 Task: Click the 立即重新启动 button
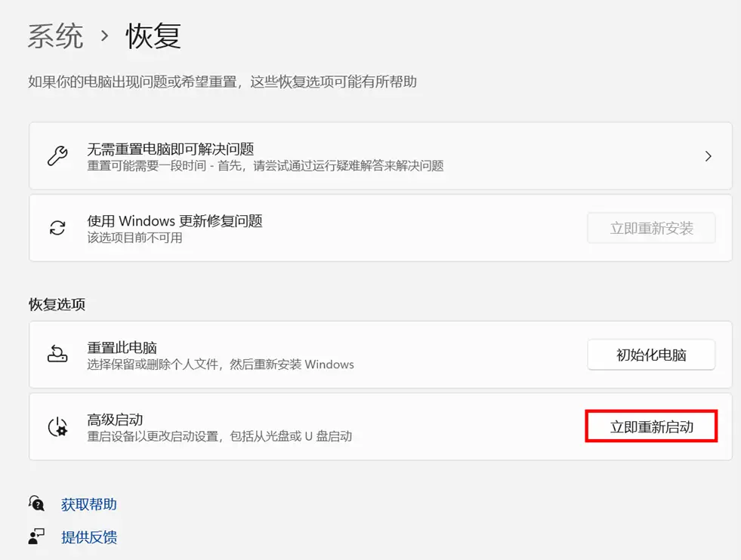(650, 426)
